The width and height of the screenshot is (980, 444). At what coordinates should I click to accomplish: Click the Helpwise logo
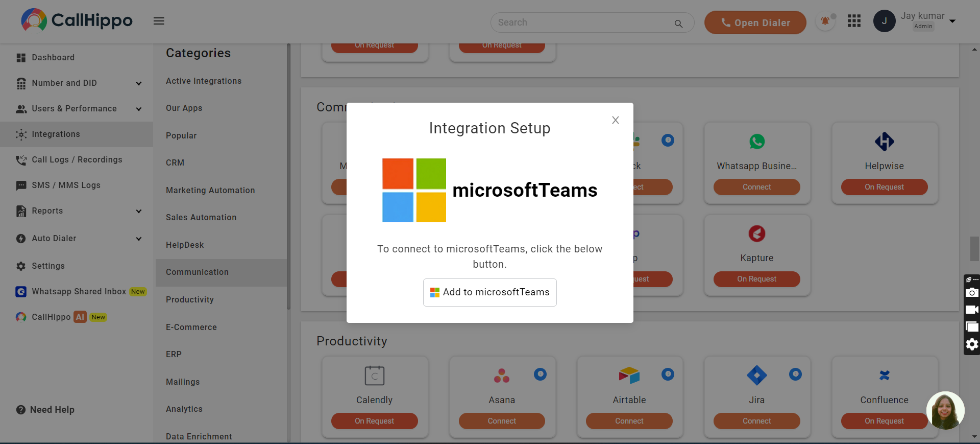[885, 142]
